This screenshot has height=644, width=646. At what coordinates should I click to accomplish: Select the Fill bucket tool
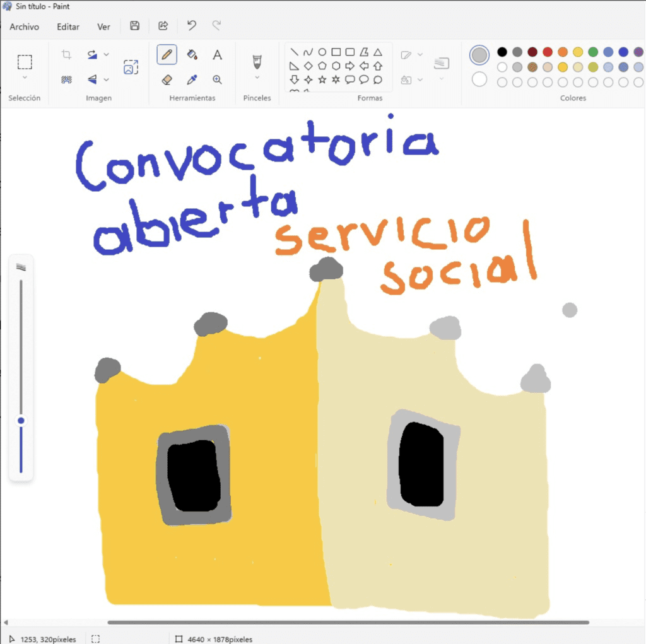tap(192, 54)
